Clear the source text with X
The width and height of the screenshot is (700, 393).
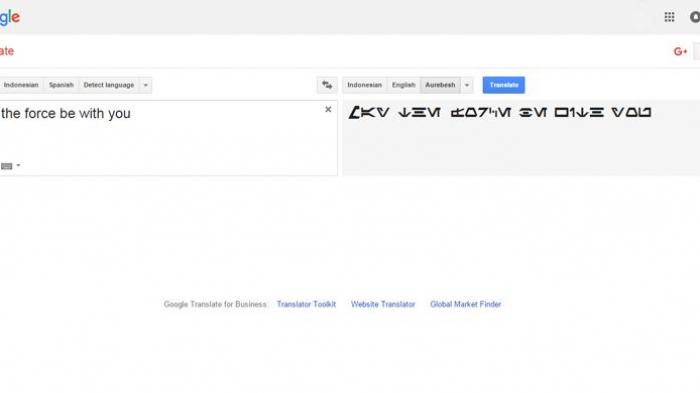(328, 109)
